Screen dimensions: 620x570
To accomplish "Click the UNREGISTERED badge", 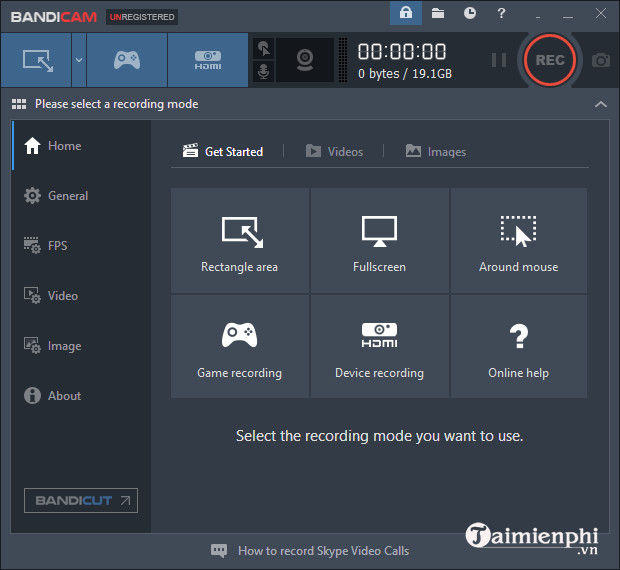I will [x=142, y=17].
